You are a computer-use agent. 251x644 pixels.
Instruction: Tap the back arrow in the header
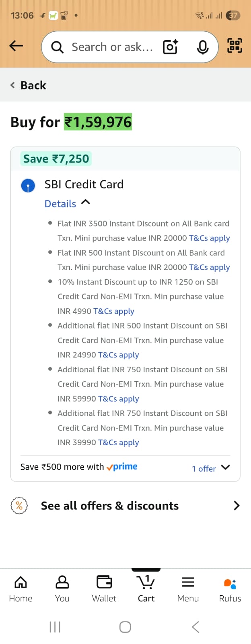[16, 46]
